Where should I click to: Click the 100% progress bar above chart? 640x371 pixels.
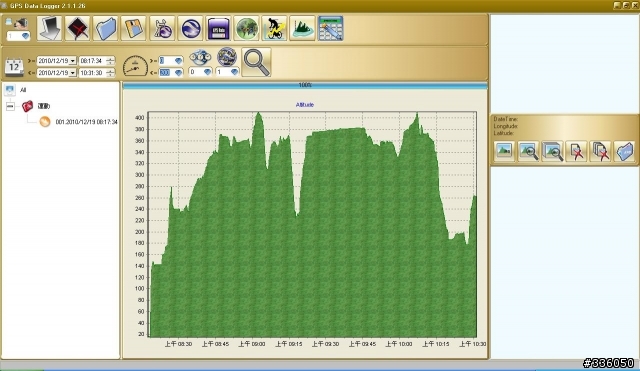[305, 85]
